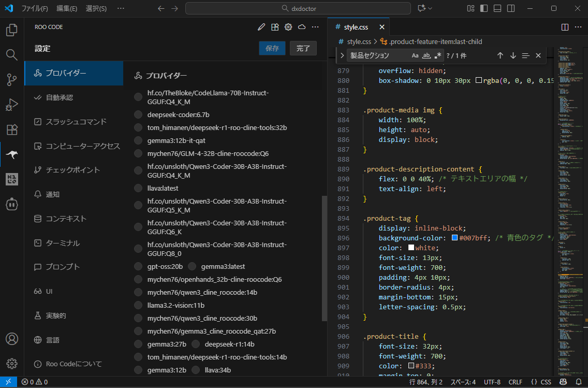Open color picker for #333 swatch
Screen dimensions: 588x388
411,366
